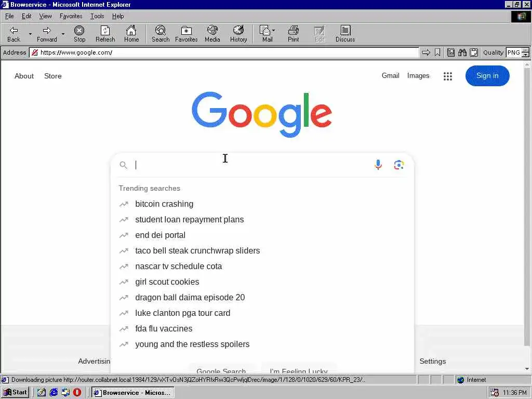This screenshot has height=399, width=532.
Task: Choose 'taco bell steak crunchwrap sliders' suggestion
Action: click(197, 251)
